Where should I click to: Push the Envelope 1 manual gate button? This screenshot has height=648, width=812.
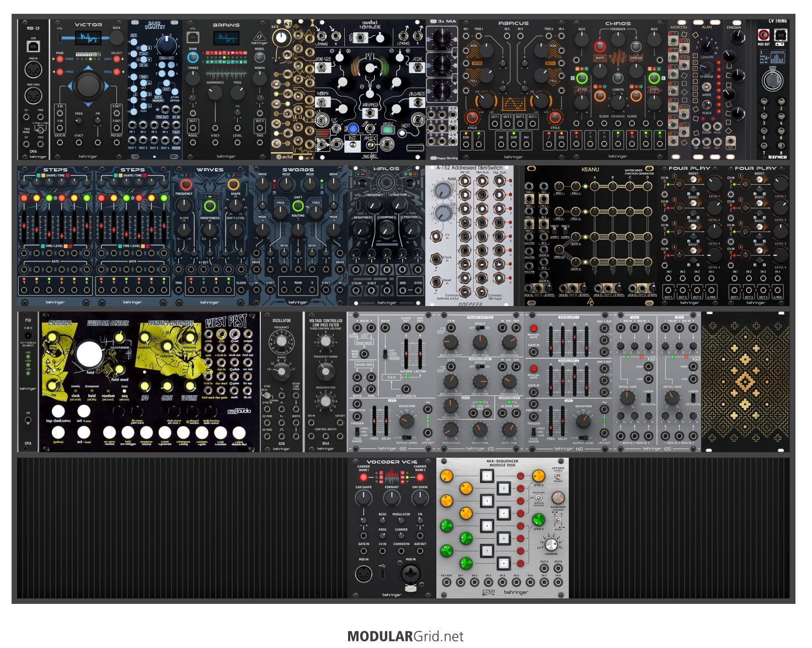tap(533, 329)
